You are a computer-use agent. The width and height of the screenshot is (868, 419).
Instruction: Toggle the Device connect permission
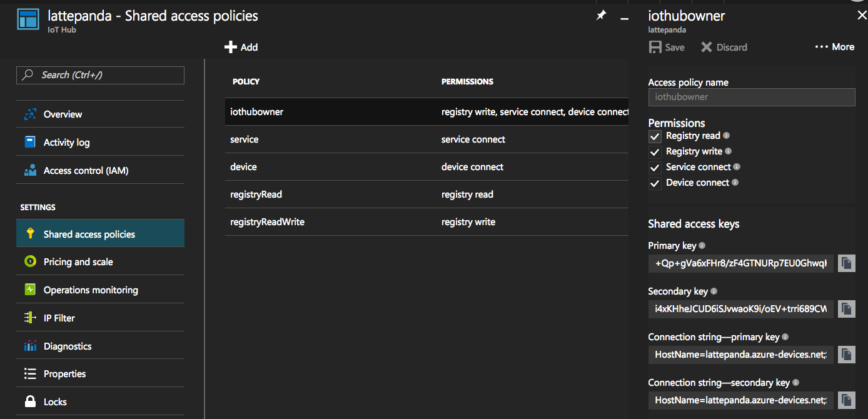[655, 183]
